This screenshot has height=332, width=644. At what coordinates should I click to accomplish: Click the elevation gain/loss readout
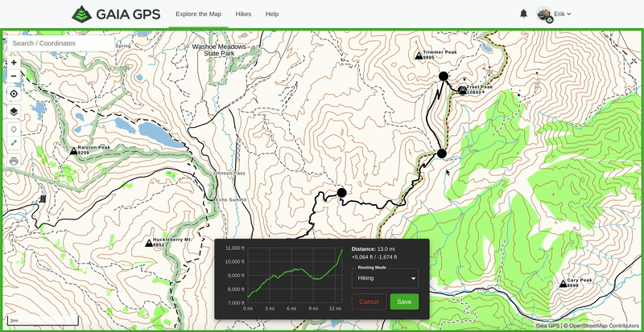(x=374, y=257)
